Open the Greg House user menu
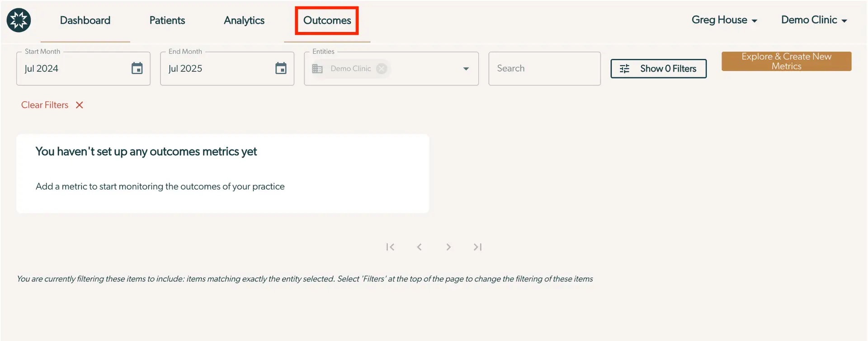 coord(724,20)
